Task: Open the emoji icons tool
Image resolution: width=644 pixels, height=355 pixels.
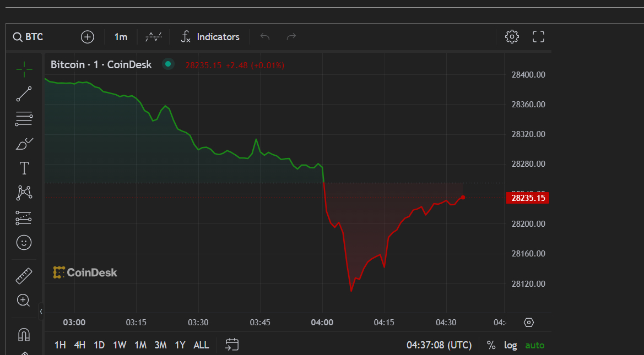Action: pos(24,242)
